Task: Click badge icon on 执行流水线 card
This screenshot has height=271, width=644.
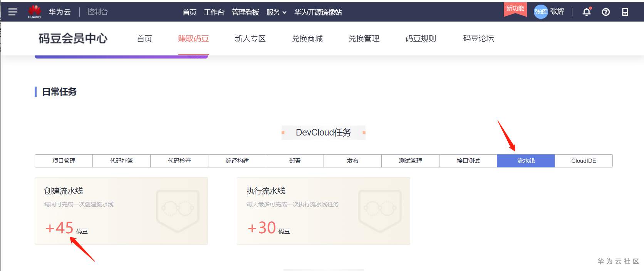Action: (380, 211)
